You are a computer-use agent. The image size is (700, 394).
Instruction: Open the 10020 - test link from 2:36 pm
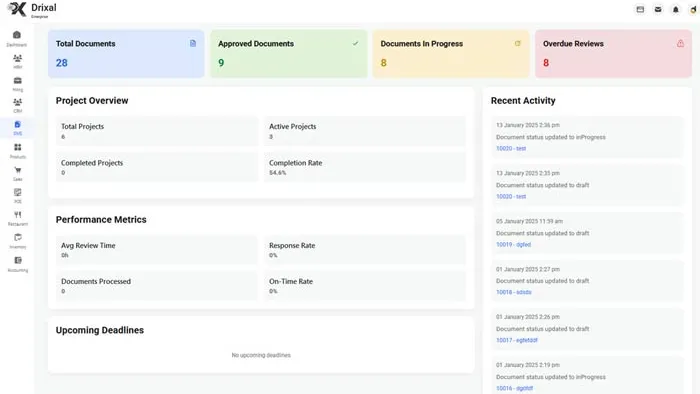[511, 149]
